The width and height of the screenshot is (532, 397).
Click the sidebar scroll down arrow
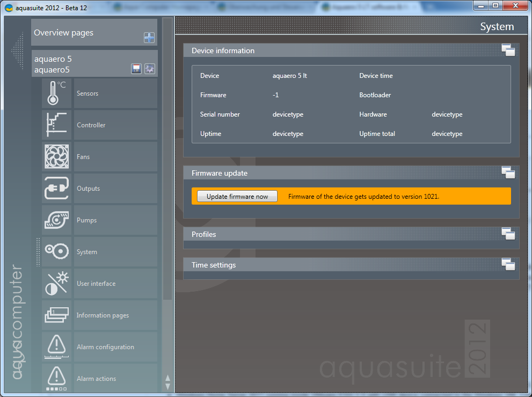(167, 386)
